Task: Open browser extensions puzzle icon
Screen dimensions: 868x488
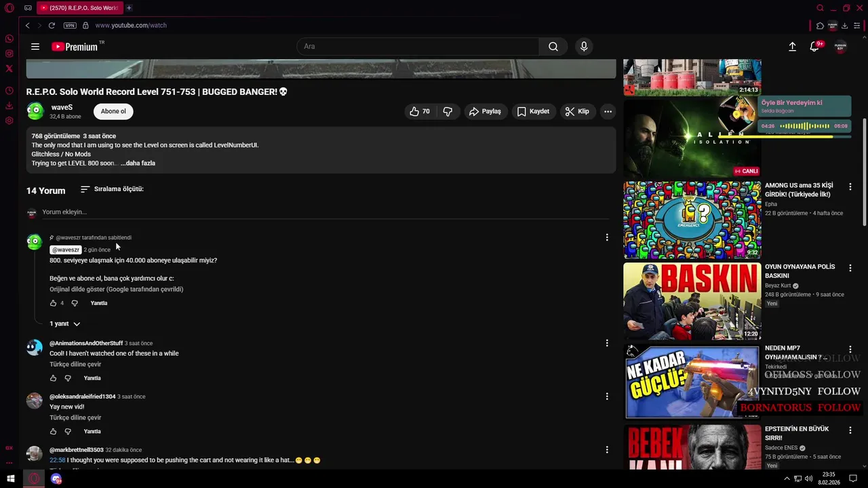Action: pyautogui.click(x=820, y=26)
